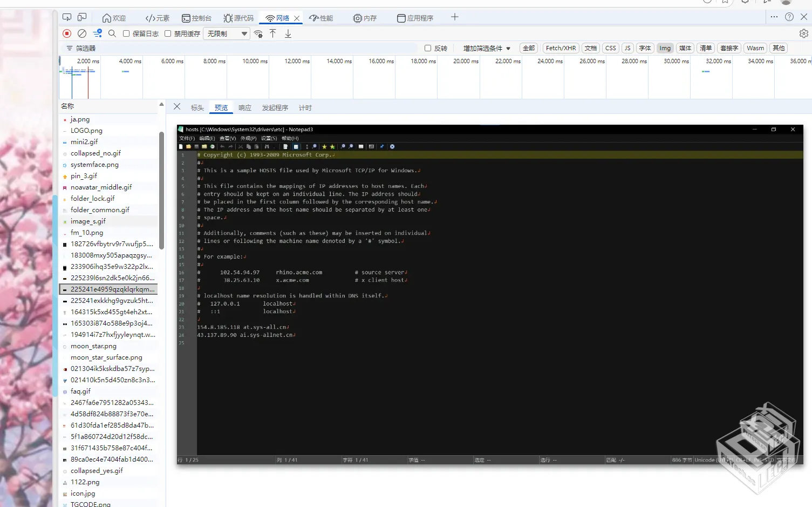Open the network search magnifier
Viewport: 812px width, 507px height.
[112, 33]
